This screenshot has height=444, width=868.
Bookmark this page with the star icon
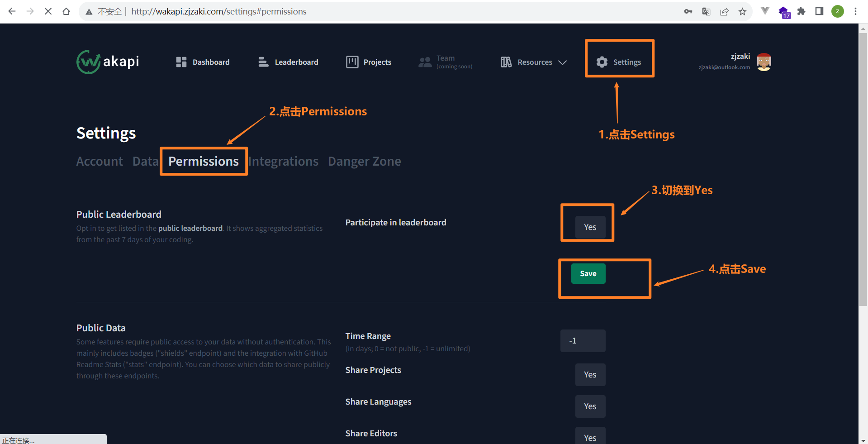[x=742, y=11]
